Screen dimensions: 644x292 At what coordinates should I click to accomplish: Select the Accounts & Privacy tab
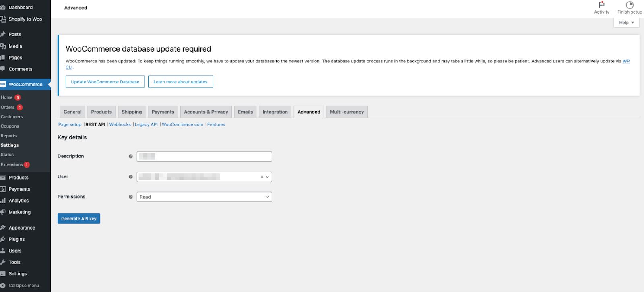coord(206,112)
